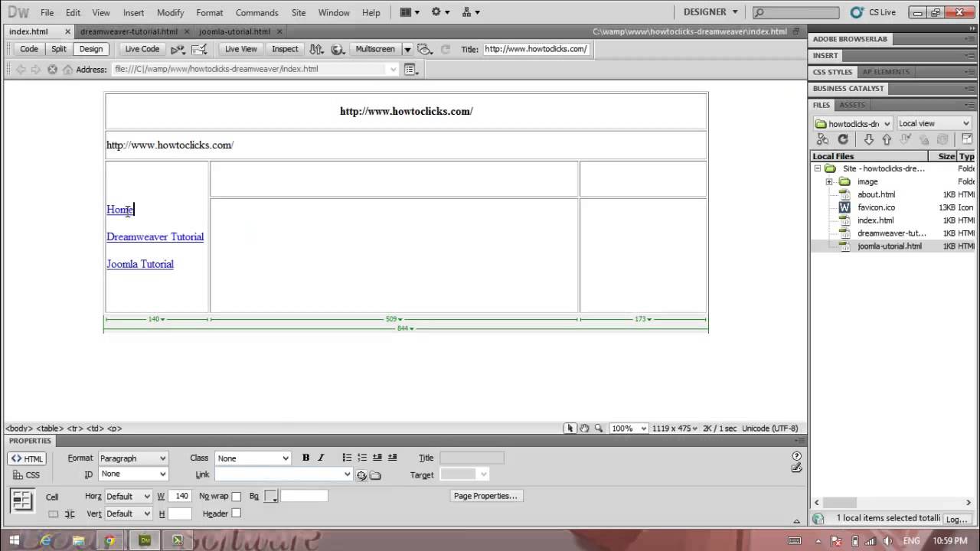Click the Home page icon
980x551 pixels.
click(67, 69)
